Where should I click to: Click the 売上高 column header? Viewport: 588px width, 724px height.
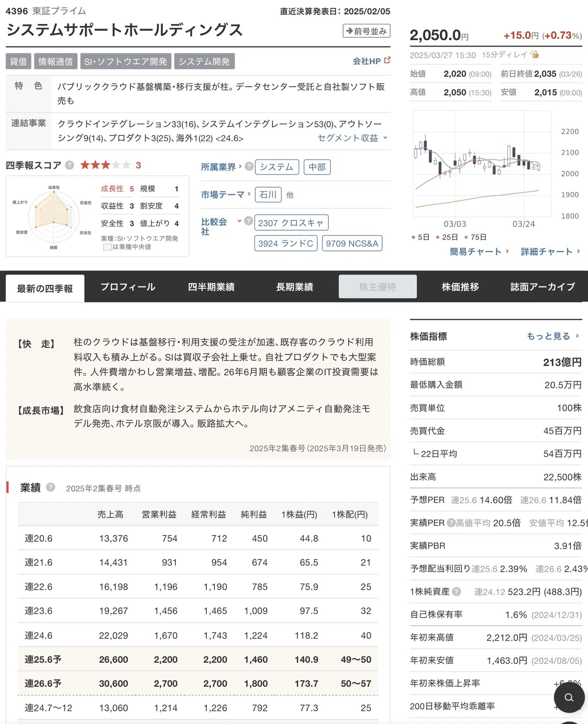click(110, 514)
